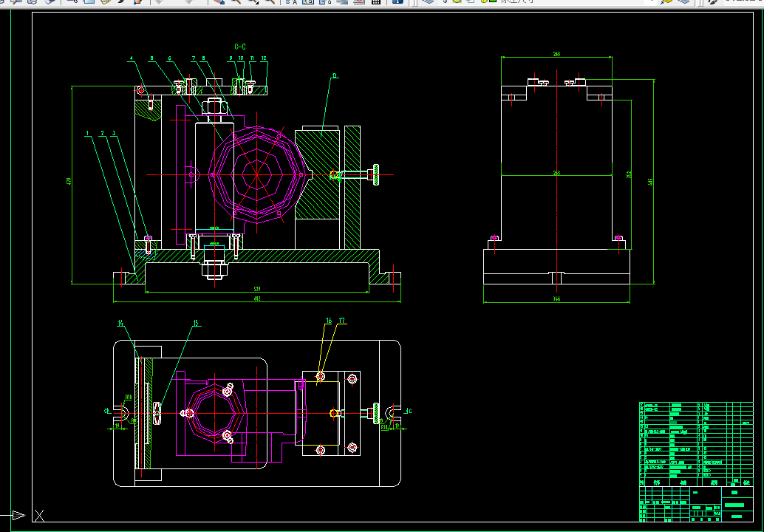
Task: Click part balloon number 3
Action: click(x=114, y=133)
